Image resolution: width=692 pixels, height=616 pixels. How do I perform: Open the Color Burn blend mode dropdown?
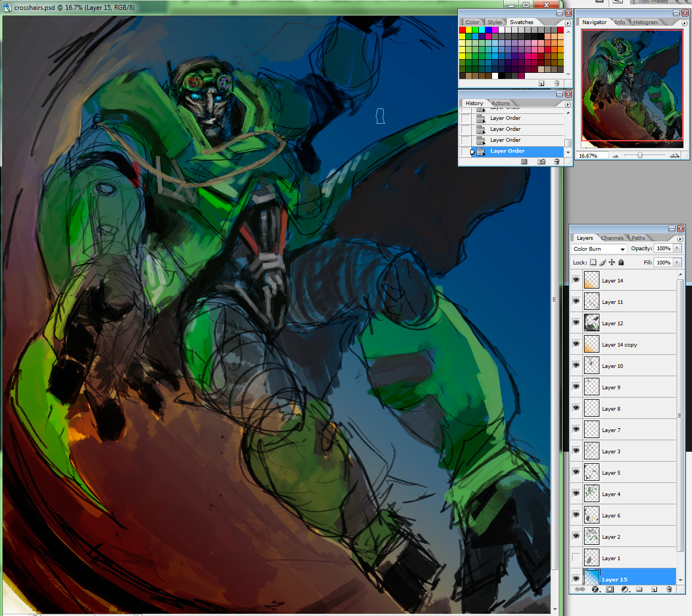coord(599,249)
